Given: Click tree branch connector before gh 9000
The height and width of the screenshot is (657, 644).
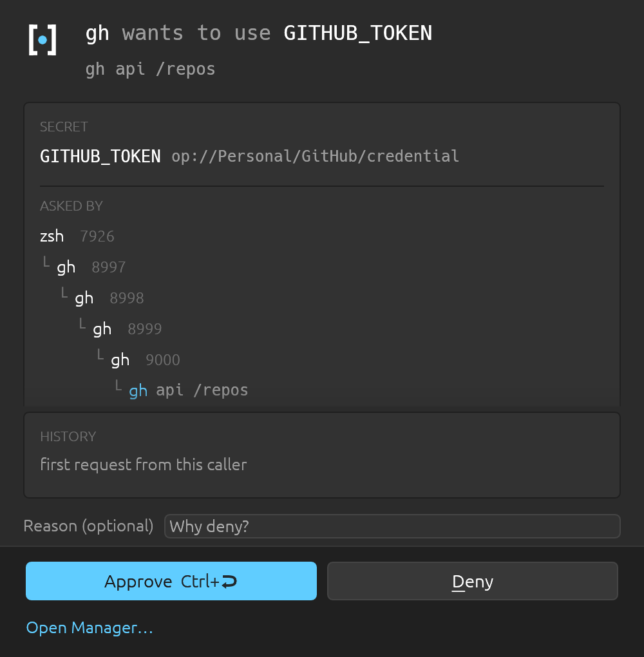Looking at the screenshot, I should pyautogui.click(x=100, y=354).
